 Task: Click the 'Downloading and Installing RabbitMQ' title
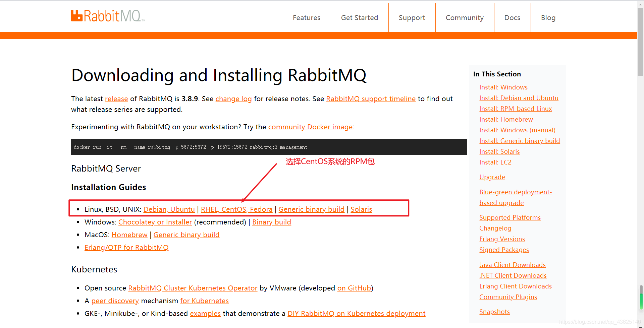219,75
